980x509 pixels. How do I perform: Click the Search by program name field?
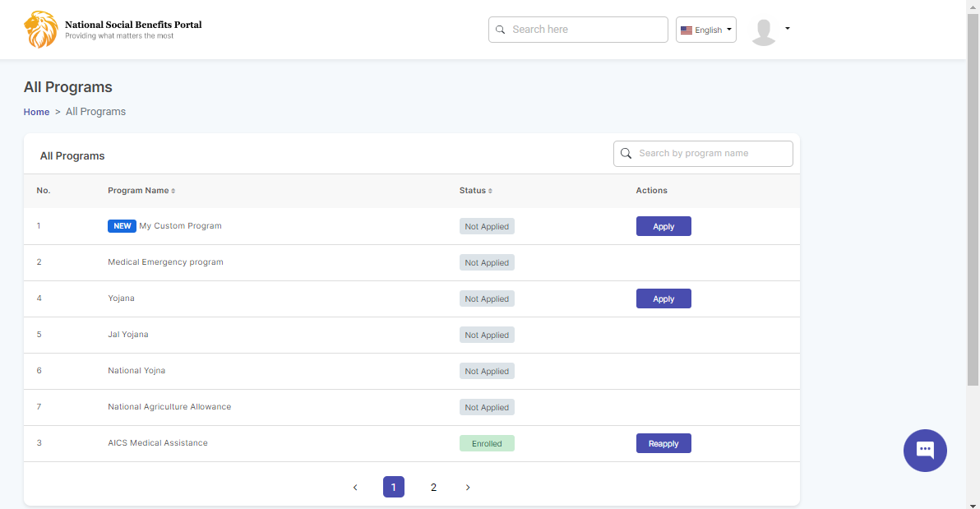[x=711, y=154]
